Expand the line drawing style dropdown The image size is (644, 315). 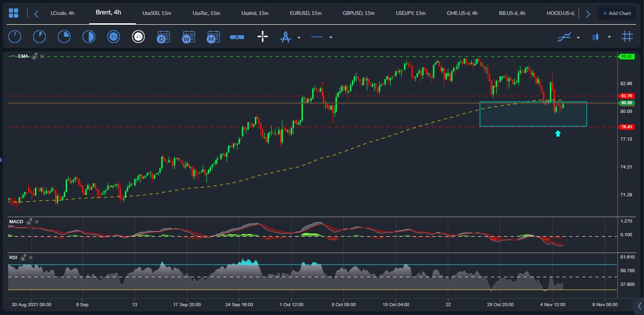click(330, 37)
